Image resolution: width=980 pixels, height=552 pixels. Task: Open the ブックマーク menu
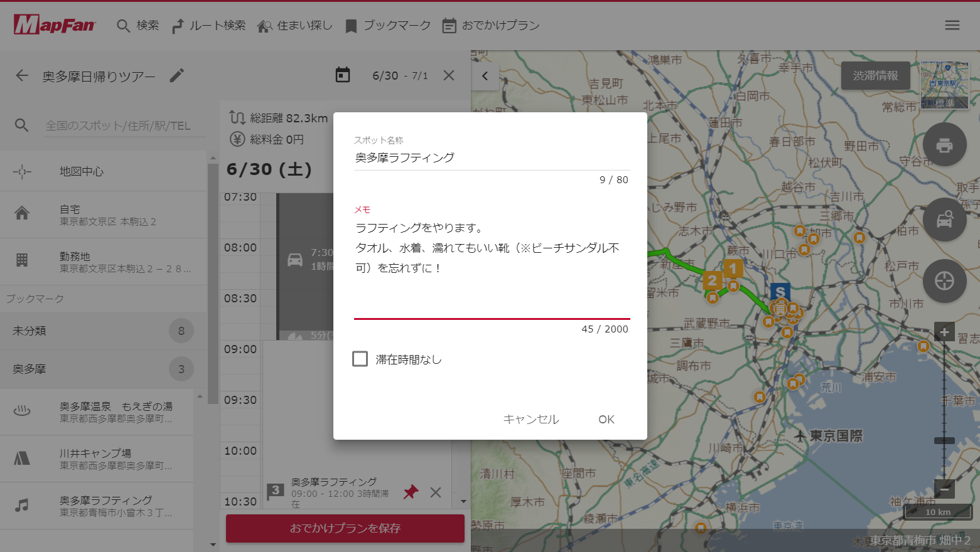388,25
